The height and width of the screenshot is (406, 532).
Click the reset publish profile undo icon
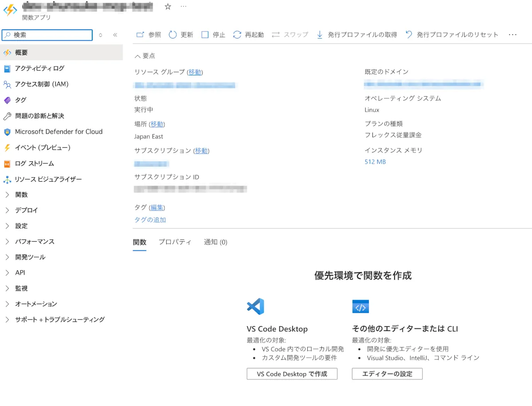click(x=409, y=35)
